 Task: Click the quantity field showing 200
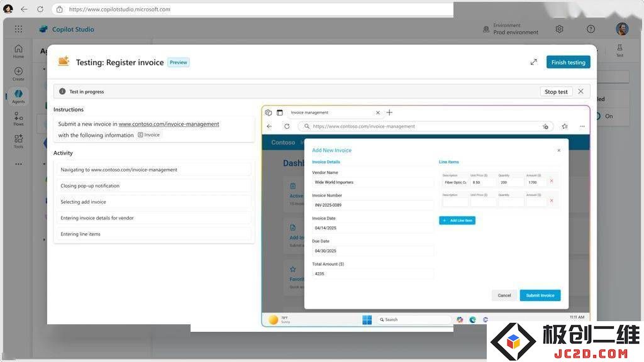pos(511,182)
